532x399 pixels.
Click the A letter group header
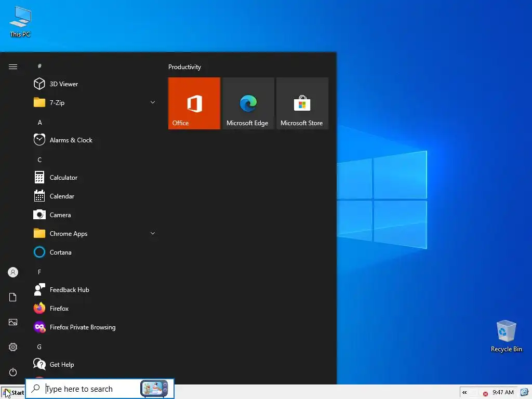click(39, 123)
